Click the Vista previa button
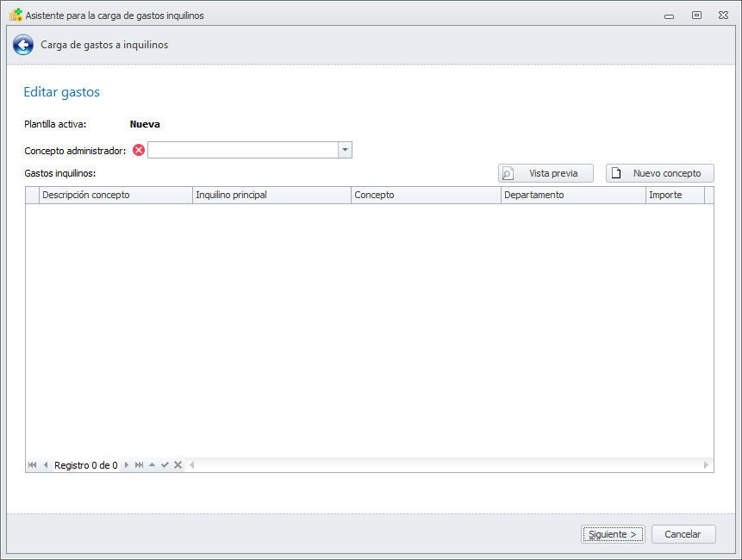Screen dimensions: 742x560 coord(546,173)
